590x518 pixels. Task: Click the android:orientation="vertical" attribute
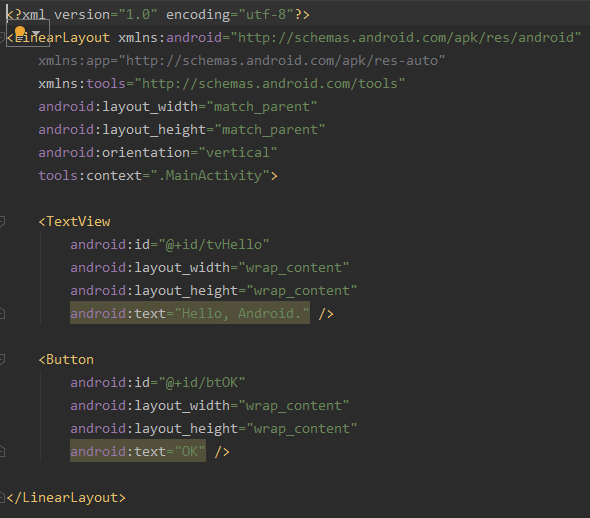[158, 153]
